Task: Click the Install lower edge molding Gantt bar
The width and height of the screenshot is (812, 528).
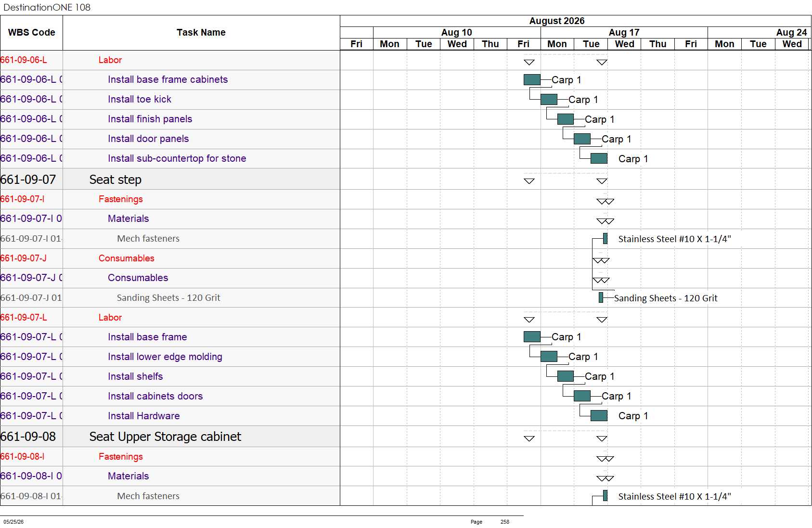Action: point(549,357)
